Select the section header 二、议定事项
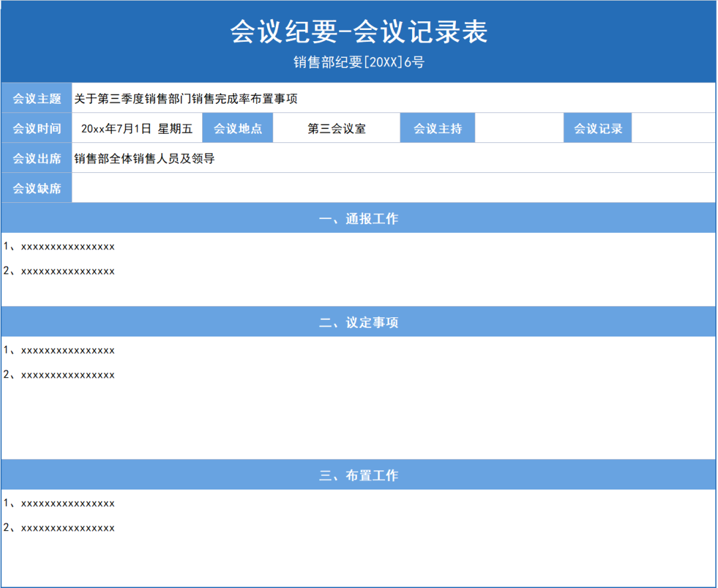Image resolution: width=718 pixels, height=588 pixels. click(x=358, y=322)
